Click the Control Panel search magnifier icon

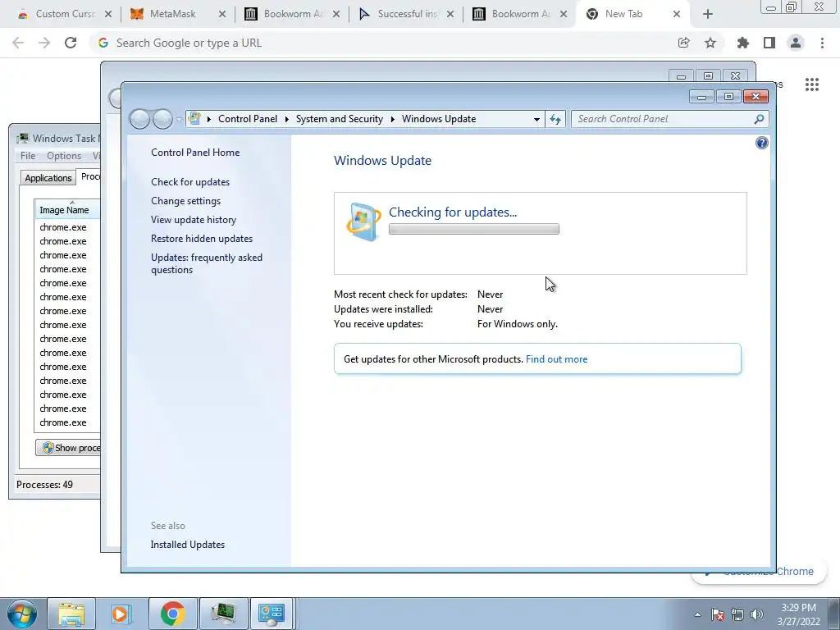coord(759,119)
